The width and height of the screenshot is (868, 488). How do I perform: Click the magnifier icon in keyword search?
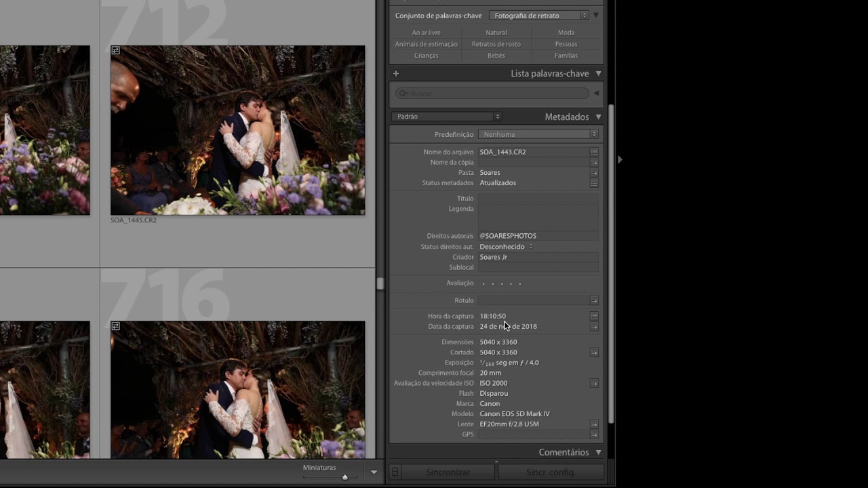tap(403, 94)
